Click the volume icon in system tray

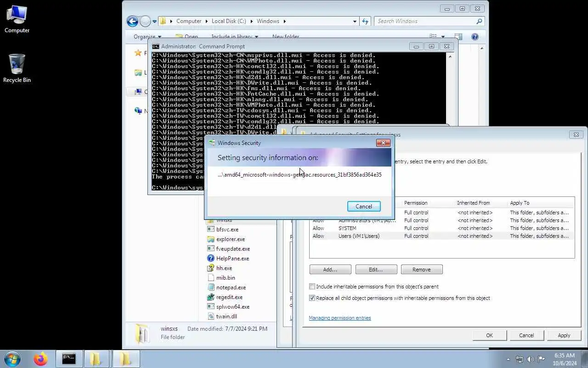point(531,359)
